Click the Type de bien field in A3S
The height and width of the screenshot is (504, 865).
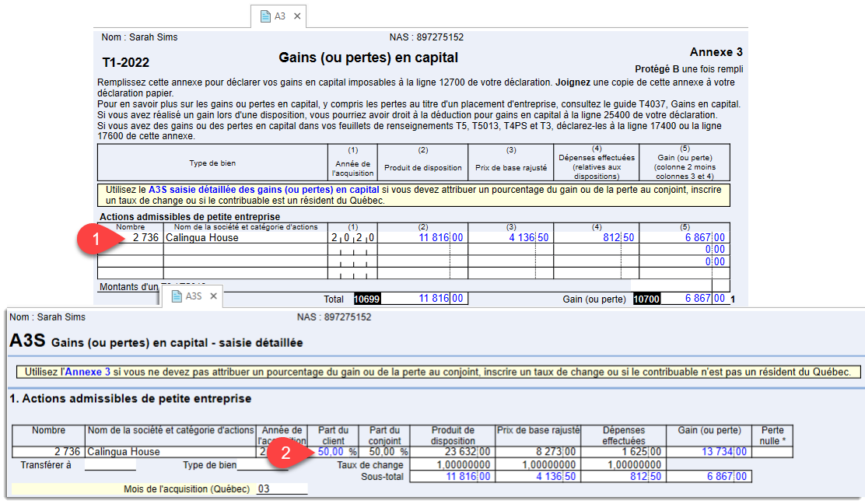(x=262, y=465)
